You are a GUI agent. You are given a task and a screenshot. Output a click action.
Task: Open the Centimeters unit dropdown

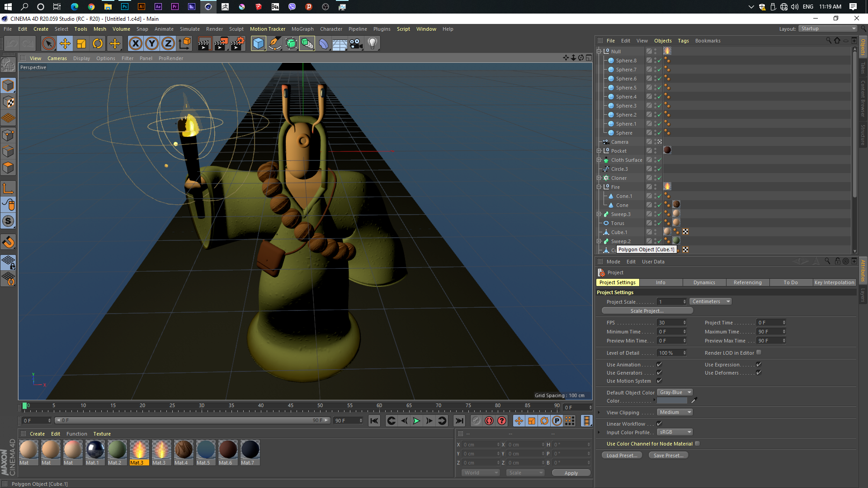(x=711, y=301)
